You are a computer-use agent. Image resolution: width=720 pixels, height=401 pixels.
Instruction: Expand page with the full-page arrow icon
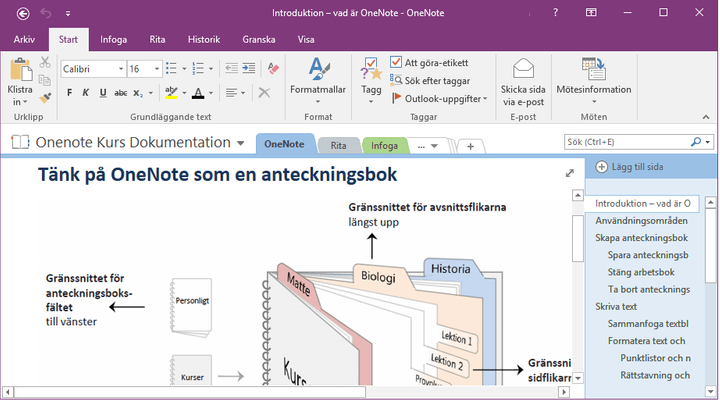coord(570,173)
